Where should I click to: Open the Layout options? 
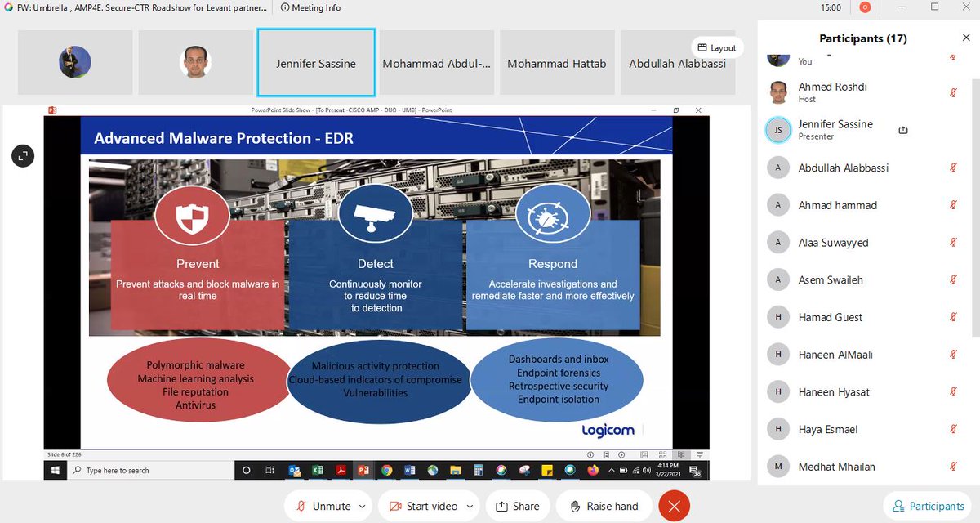(716, 47)
